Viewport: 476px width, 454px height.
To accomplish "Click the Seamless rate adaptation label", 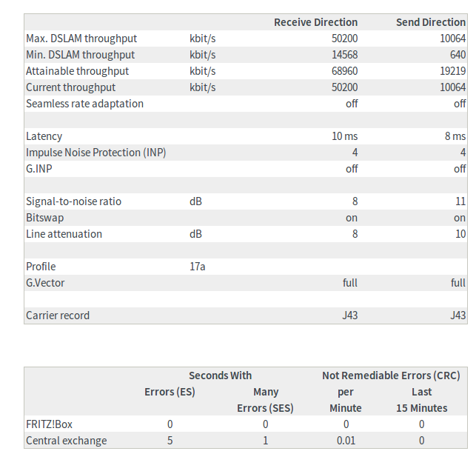I will [x=85, y=104].
